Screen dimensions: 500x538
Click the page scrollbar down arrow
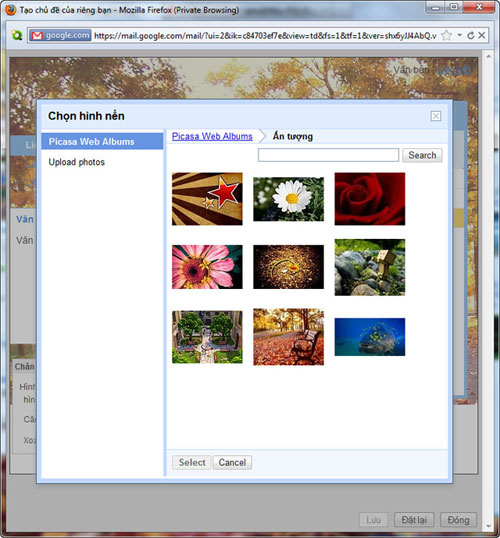489,526
